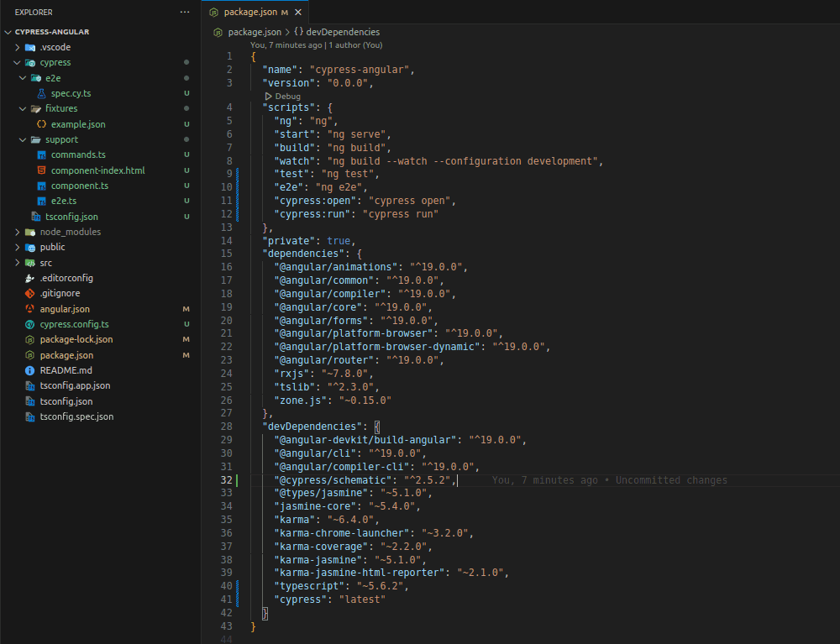The width and height of the screenshot is (840, 644).
Task: Click the Debug code lens above scripts
Action: click(x=283, y=97)
